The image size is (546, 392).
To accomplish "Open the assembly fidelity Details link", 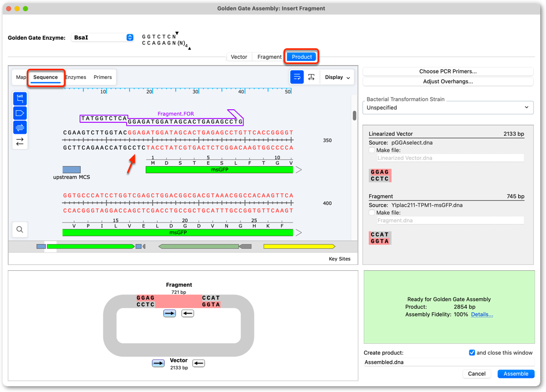I will pyautogui.click(x=482, y=314).
